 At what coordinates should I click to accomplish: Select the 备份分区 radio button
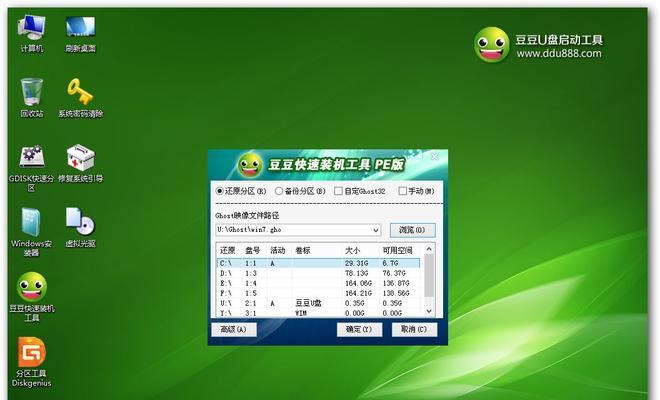pyautogui.click(x=279, y=191)
